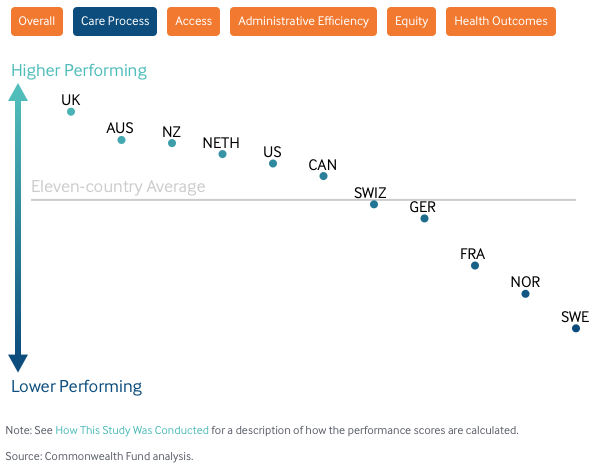Viewport: 601px width, 472px height.
Task: Switch to the Overall tab
Action: click(37, 21)
